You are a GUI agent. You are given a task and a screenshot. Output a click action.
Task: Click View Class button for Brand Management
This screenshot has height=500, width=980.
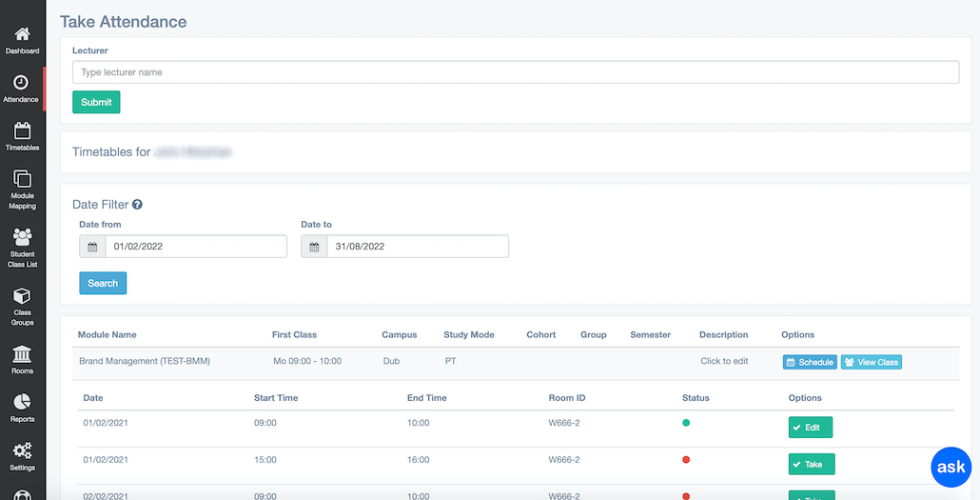pyautogui.click(x=871, y=362)
